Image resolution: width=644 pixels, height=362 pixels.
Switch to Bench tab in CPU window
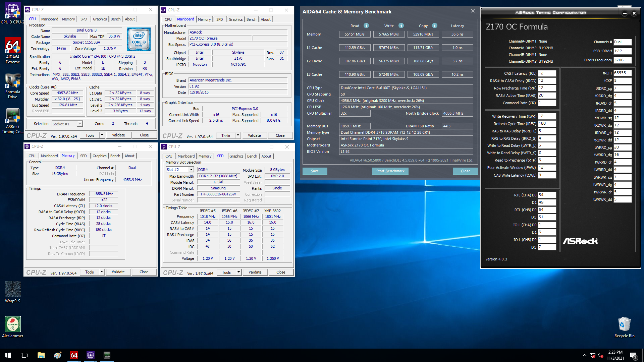pos(115,19)
